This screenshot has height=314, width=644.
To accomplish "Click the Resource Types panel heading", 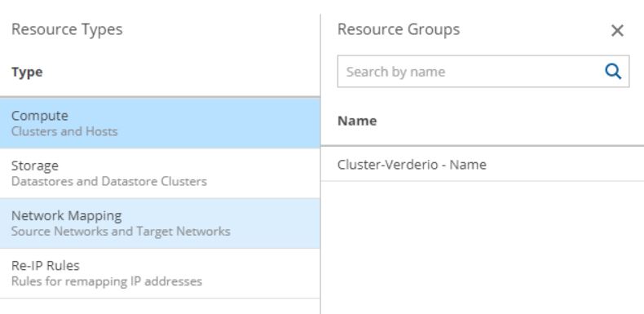I will tap(67, 29).
